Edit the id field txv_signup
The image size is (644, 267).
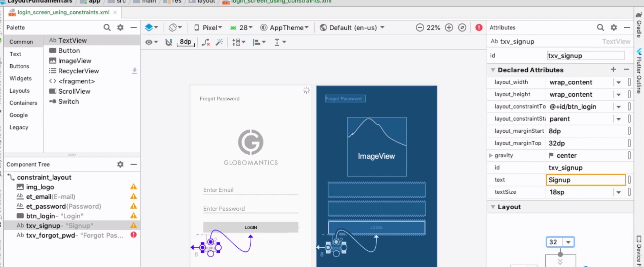586,56
